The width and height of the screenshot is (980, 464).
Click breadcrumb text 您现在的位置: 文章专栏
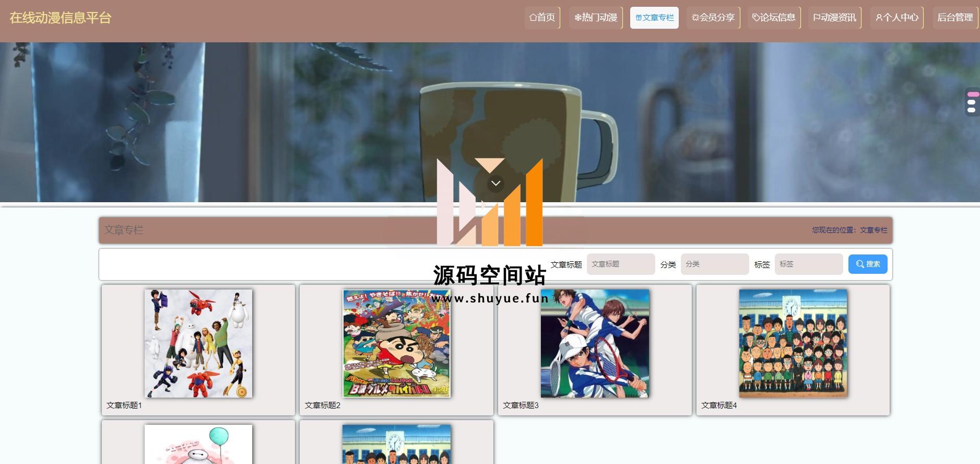point(849,230)
